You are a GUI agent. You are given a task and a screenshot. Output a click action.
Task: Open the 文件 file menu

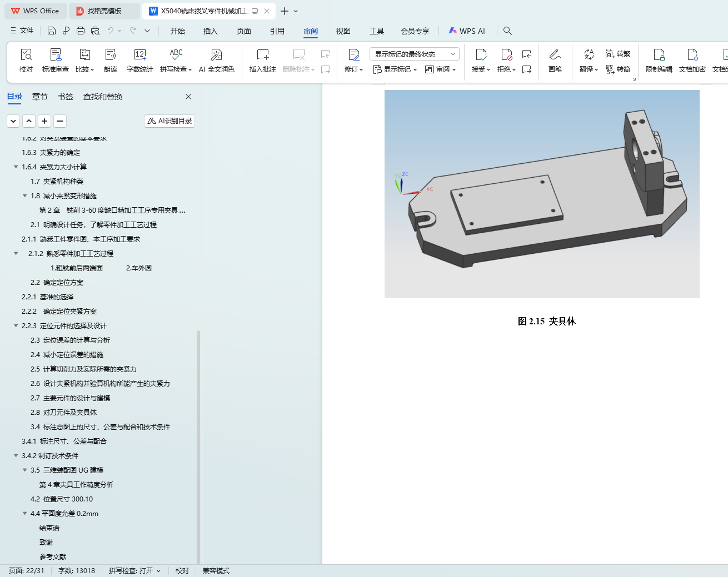[x=22, y=31]
